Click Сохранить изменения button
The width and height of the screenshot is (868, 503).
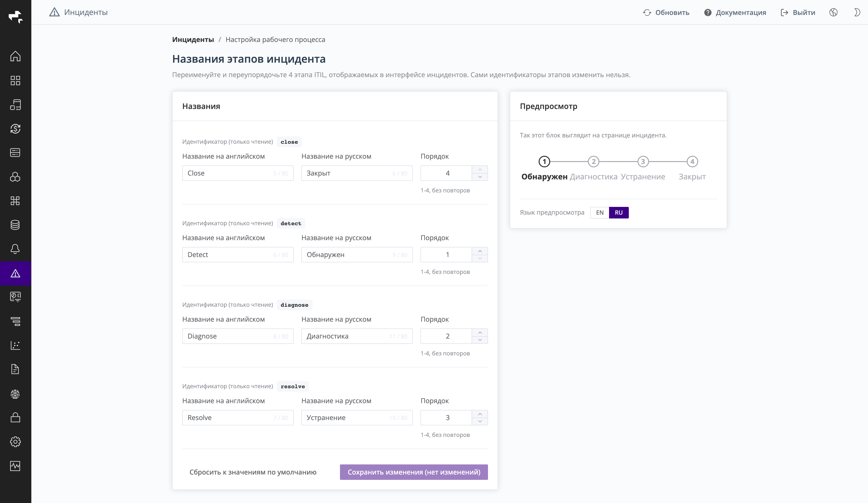pyautogui.click(x=414, y=472)
